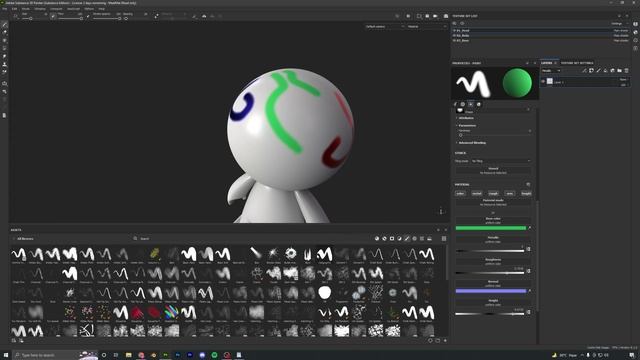Open the Default camera dropdown
The image size is (640, 360).
(384, 27)
